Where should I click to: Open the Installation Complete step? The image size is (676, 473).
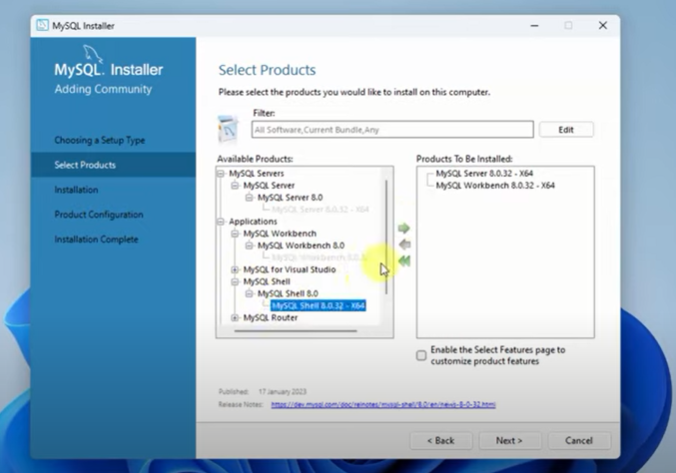tap(96, 239)
